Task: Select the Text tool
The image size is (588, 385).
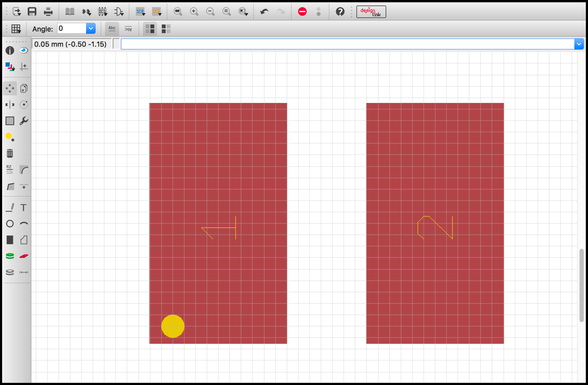Action: pyautogui.click(x=24, y=207)
